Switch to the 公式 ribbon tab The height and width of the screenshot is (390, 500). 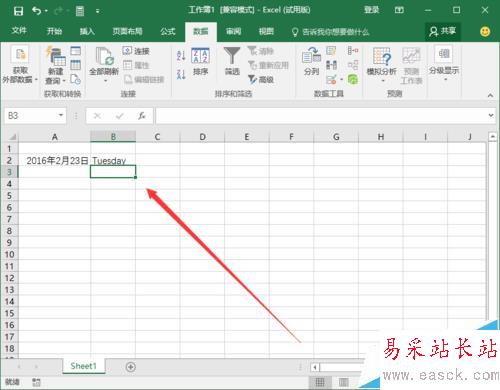[167, 31]
